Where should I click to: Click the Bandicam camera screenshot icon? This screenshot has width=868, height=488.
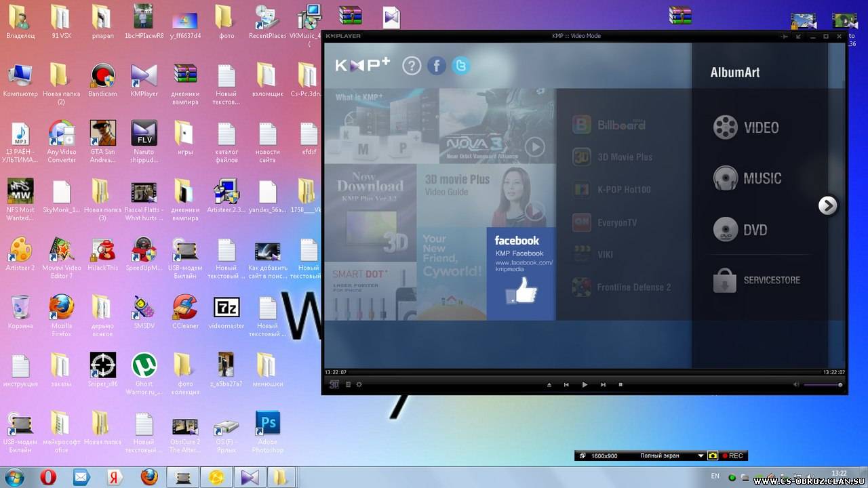pos(713,456)
